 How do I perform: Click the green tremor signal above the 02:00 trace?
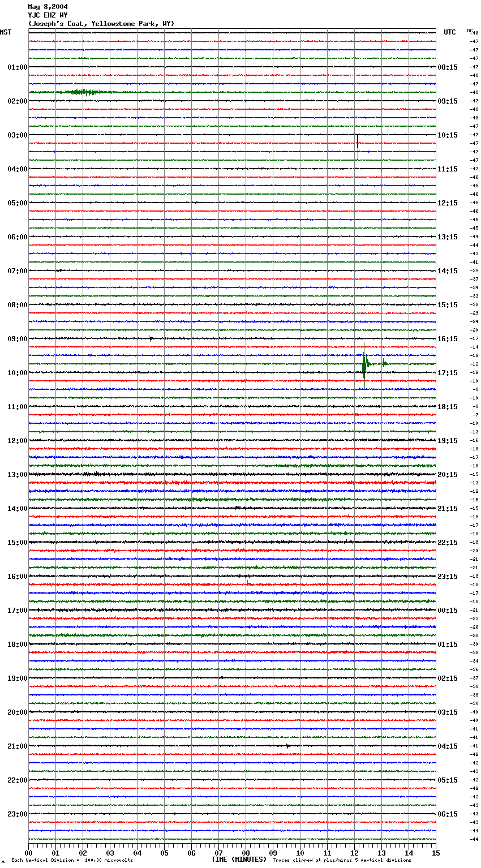[x=85, y=92]
